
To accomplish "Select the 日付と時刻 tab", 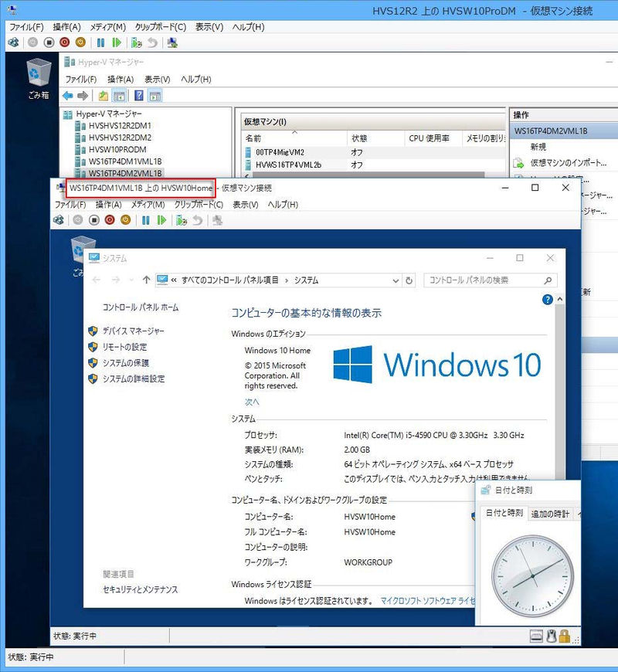I will click(x=504, y=513).
